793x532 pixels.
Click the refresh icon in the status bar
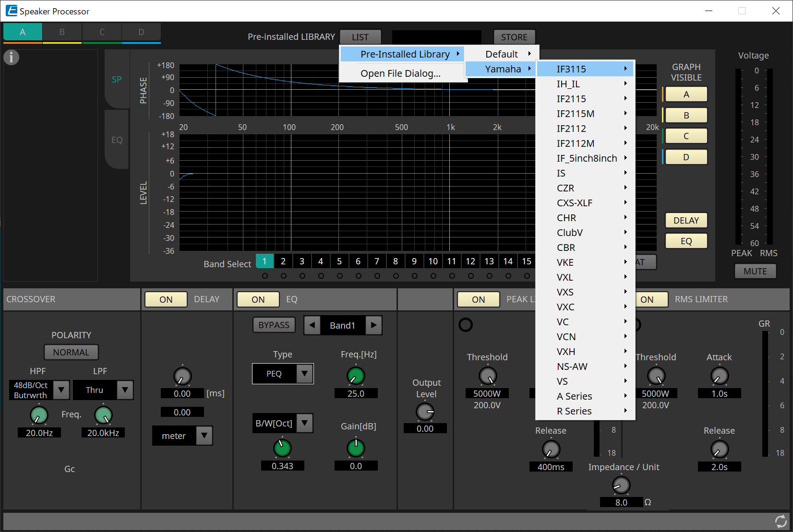pyautogui.click(x=780, y=521)
